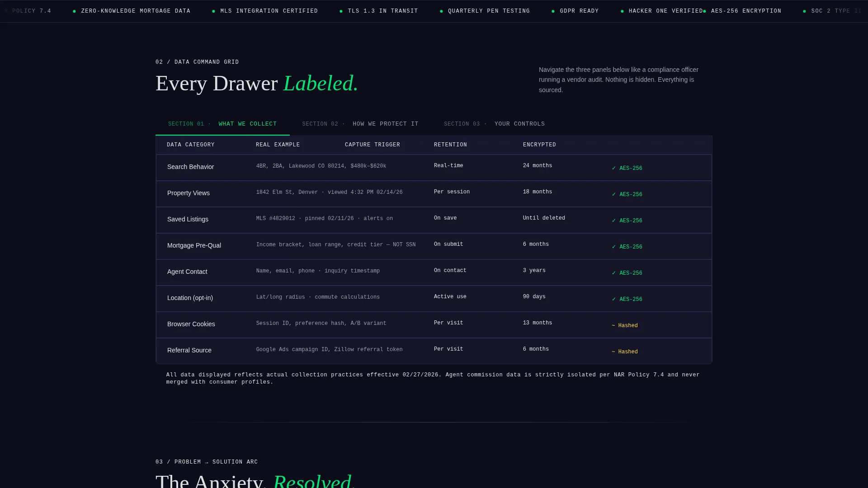Click 'MLS Integration Certified' ticker item
The image size is (868, 488).
point(265,11)
